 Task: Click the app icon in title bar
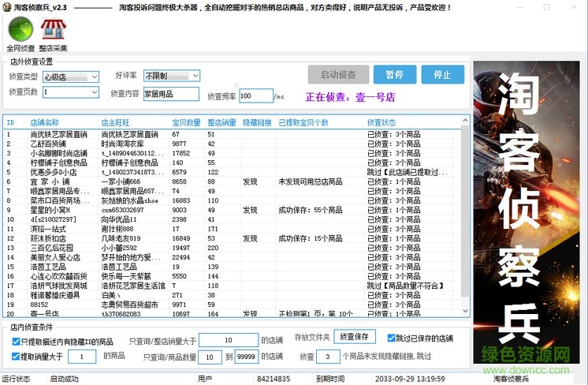tap(6, 6)
